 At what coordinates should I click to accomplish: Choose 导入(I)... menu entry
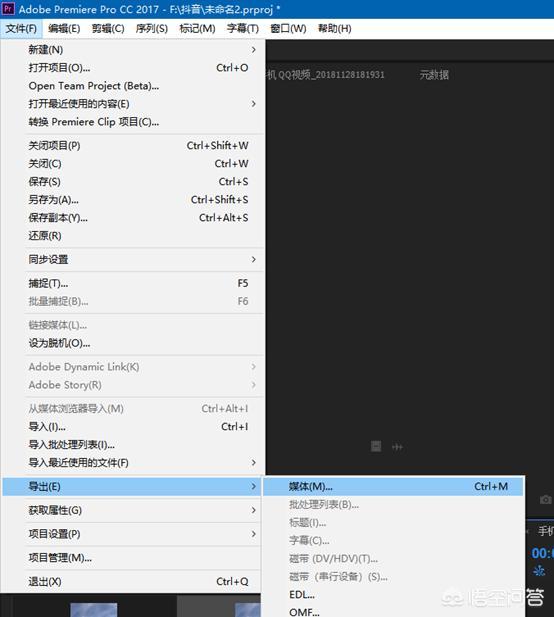(132, 427)
